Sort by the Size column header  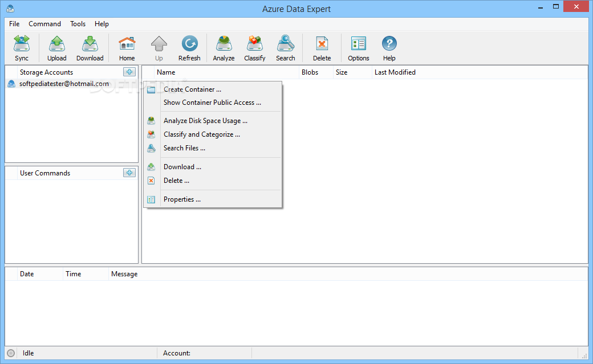coord(352,72)
